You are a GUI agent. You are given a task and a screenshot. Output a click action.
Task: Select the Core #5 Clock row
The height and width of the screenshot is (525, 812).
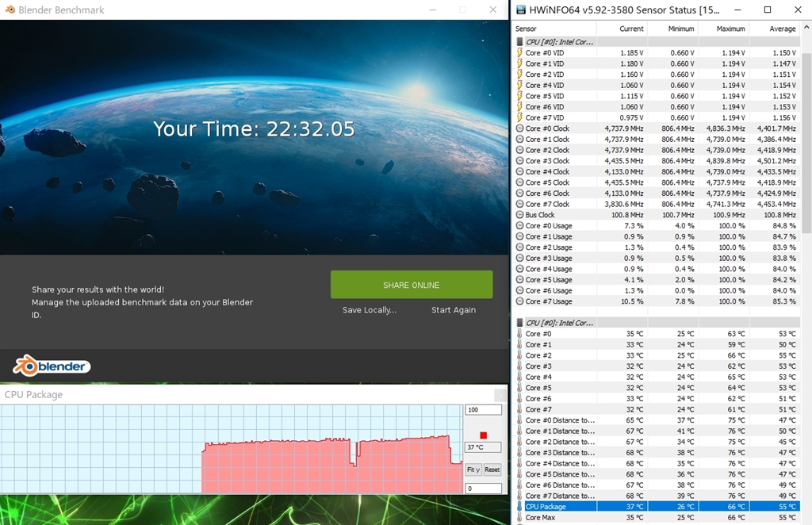(x=657, y=182)
